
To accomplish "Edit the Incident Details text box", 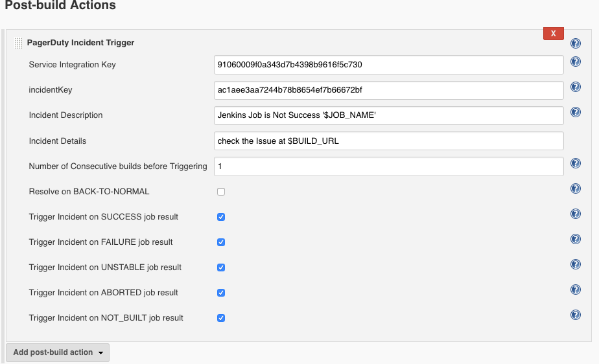I will [x=388, y=141].
